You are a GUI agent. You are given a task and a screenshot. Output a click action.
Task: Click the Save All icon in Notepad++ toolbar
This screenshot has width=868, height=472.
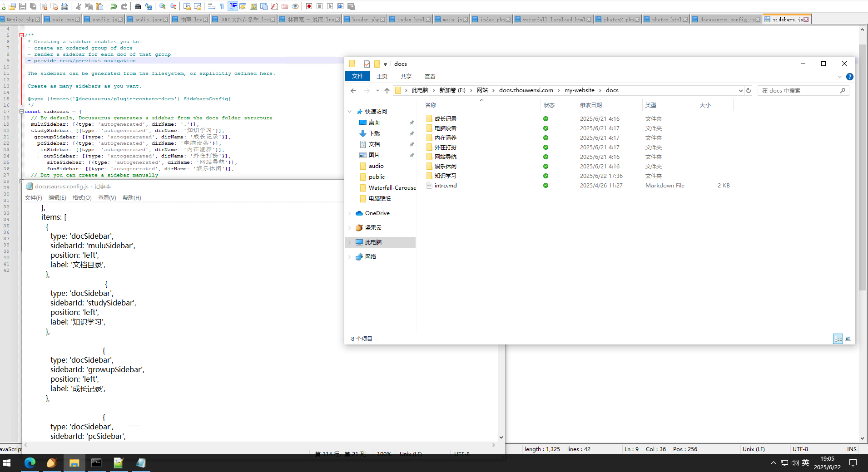tap(33, 6)
